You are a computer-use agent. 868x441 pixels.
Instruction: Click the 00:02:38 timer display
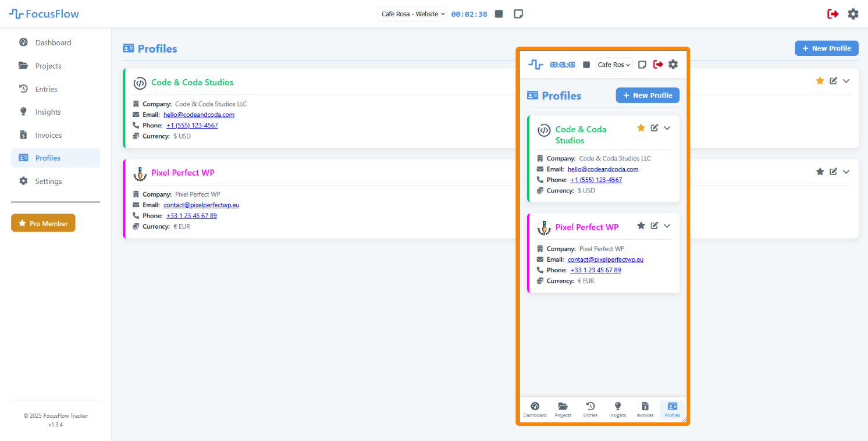pos(469,14)
